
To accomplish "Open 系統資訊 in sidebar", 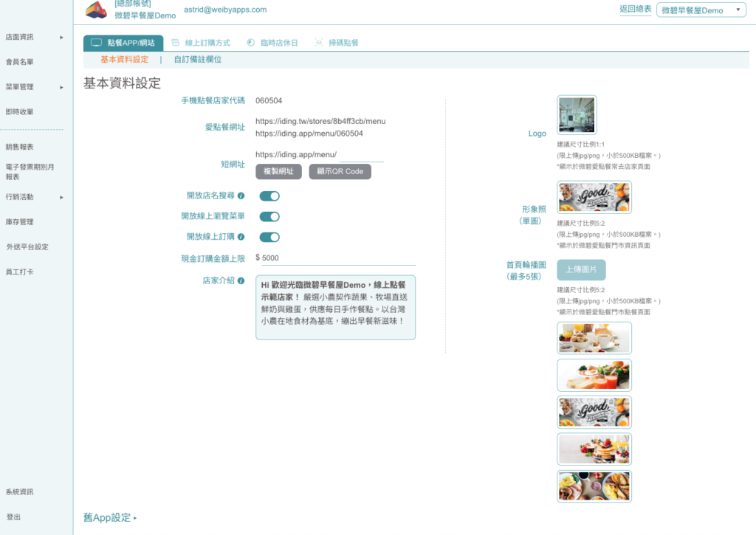I will click(x=20, y=491).
